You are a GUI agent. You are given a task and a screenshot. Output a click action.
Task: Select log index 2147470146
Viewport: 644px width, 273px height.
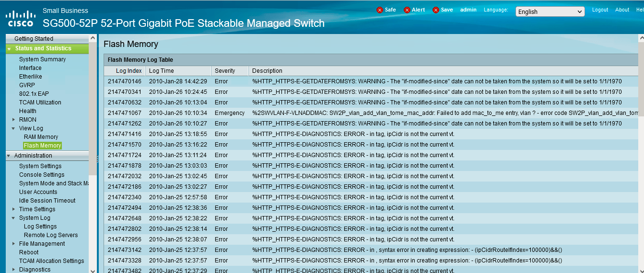pyautogui.click(x=125, y=81)
